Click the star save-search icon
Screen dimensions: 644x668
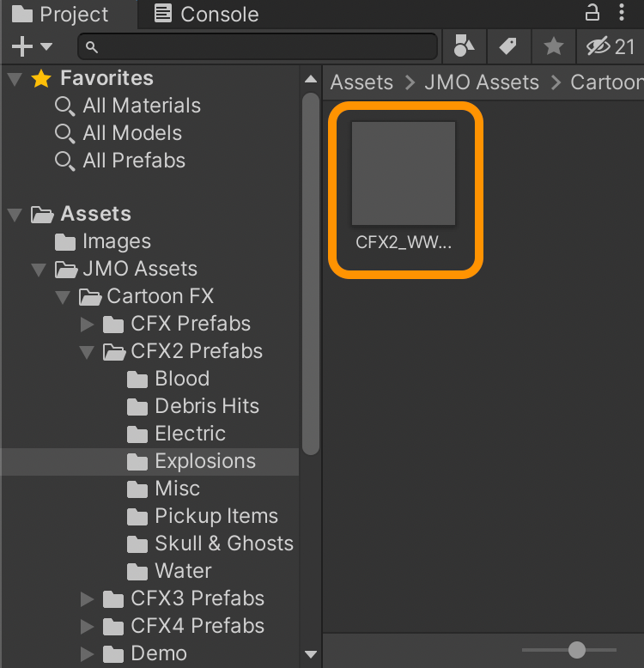tap(554, 46)
